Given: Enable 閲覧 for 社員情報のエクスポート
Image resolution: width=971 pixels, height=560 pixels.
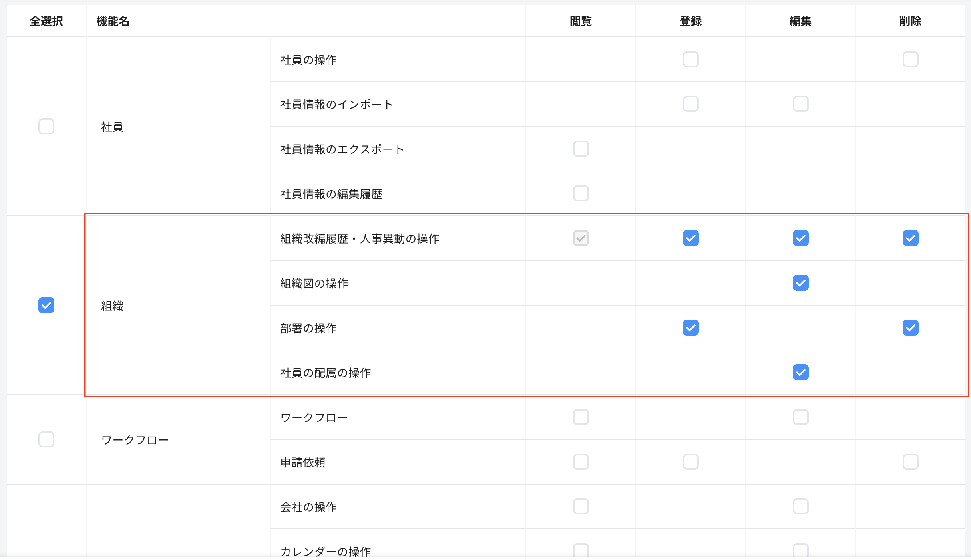Looking at the screenshot, I should coord(581,149).
